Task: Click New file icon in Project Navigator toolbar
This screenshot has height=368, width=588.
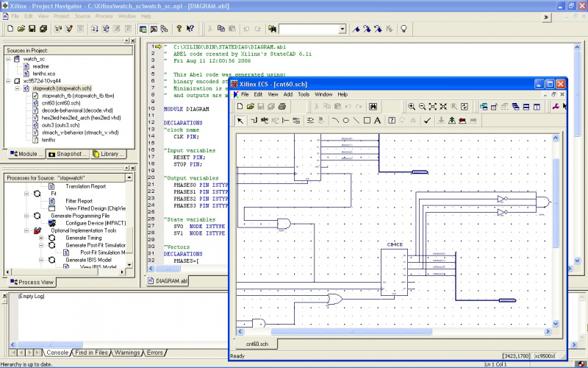Action: tap(10, 29)
